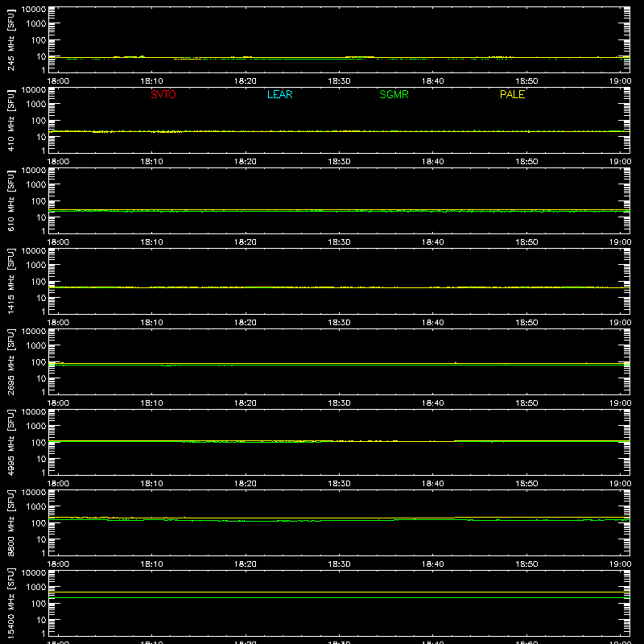Click 18:40 time label under 8800 MHz plot
The width and height of the screenshot is (644, 644).
[x=433, y=564]
